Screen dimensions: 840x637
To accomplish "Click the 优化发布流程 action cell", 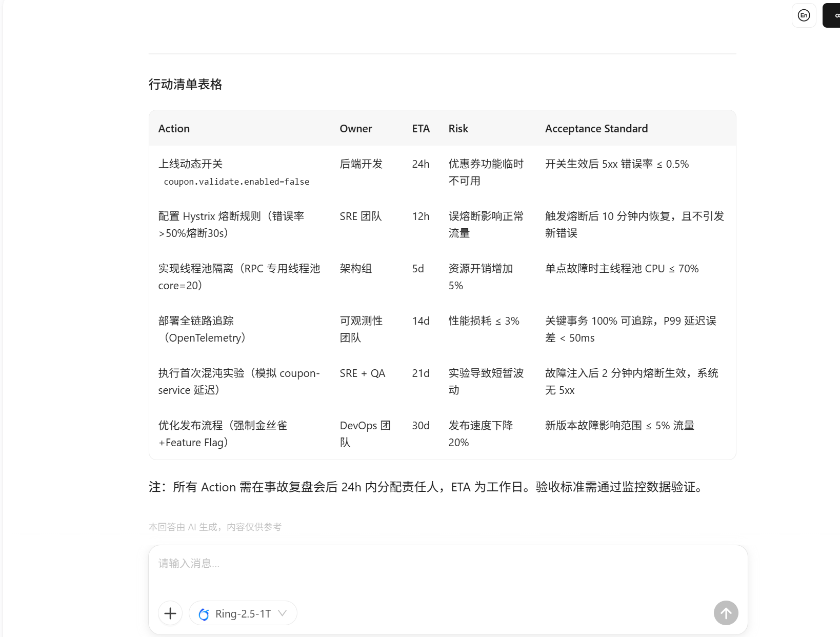I will [x=223, y=434].
